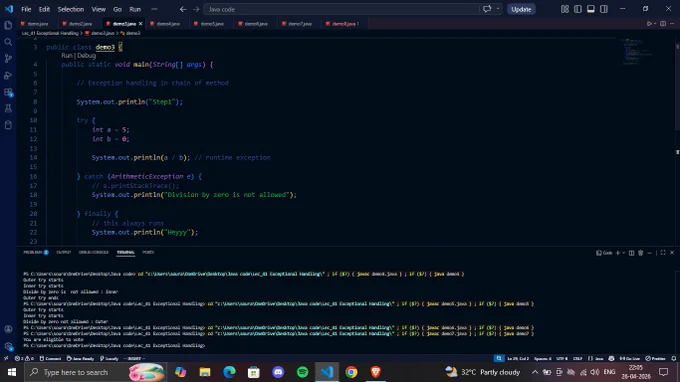Open the Testing flask view

[8, 108]
